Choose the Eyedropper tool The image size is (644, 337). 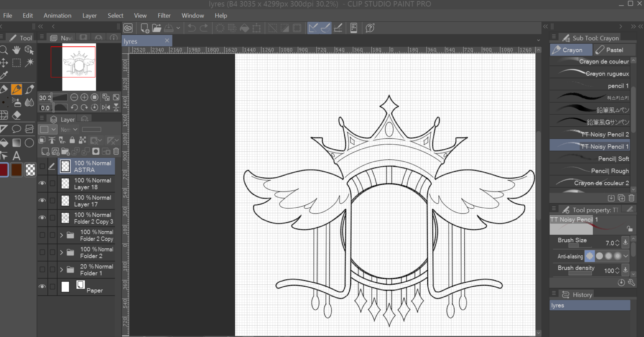pyautogui.click(x=4, y=75)
